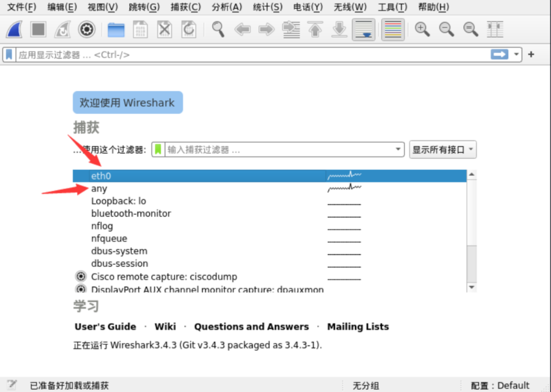Apply the display filter arrow button
Viewport: 551px width, 392px height.
[x=499, y=55]
